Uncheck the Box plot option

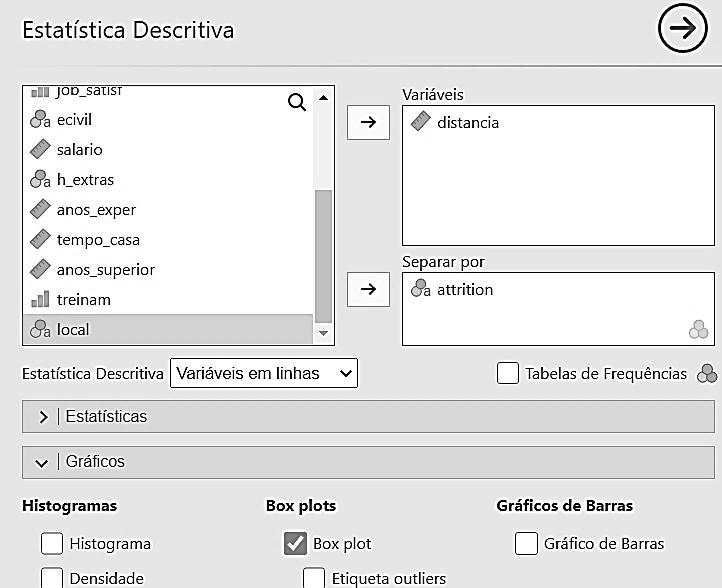pos(295,544)
